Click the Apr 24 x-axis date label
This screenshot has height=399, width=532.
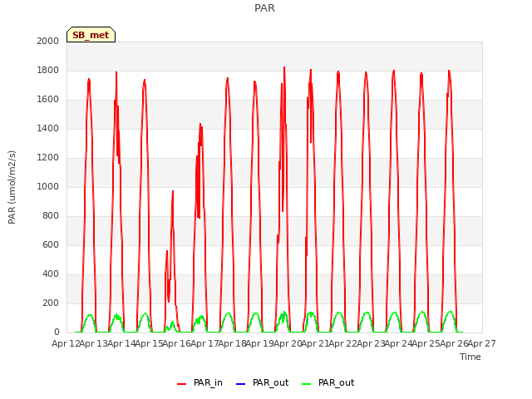point(399,343)
